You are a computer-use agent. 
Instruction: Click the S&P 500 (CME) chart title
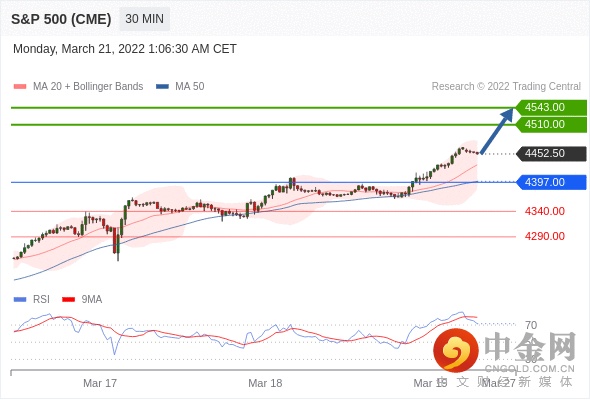pyautogui.click(x=61, y=19)
